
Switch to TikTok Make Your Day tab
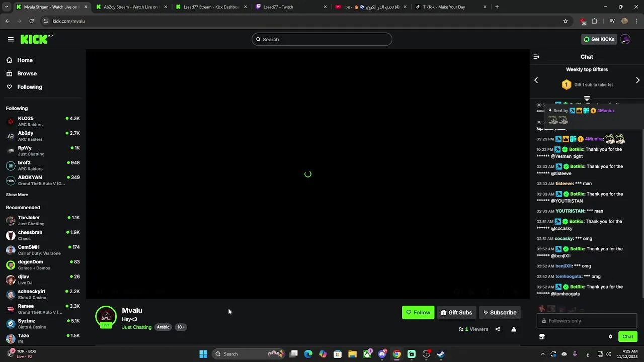click(x=451, y=7)
